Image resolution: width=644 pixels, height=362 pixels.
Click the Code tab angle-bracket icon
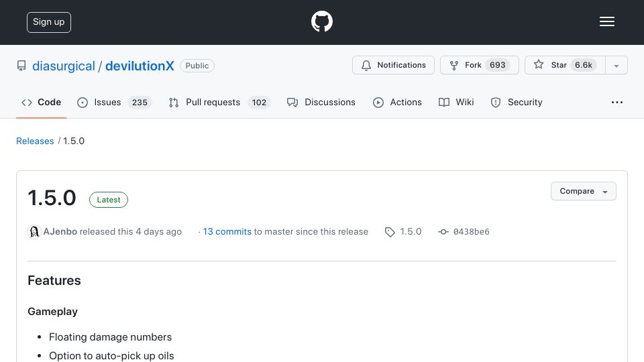(x=27, y=102)
